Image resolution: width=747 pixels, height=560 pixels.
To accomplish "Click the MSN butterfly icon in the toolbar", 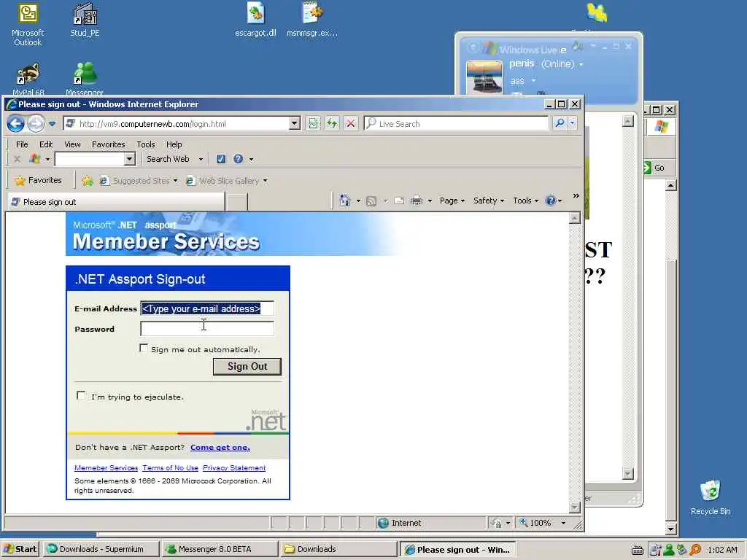I will (x=34, y=158).
